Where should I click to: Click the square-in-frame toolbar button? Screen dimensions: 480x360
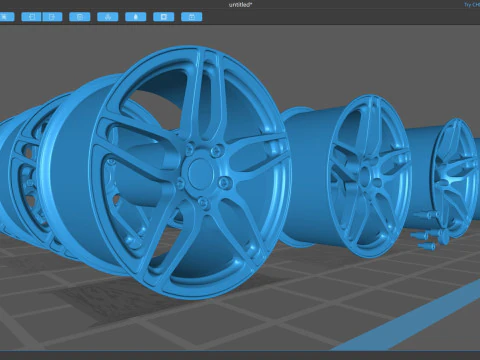164,17
